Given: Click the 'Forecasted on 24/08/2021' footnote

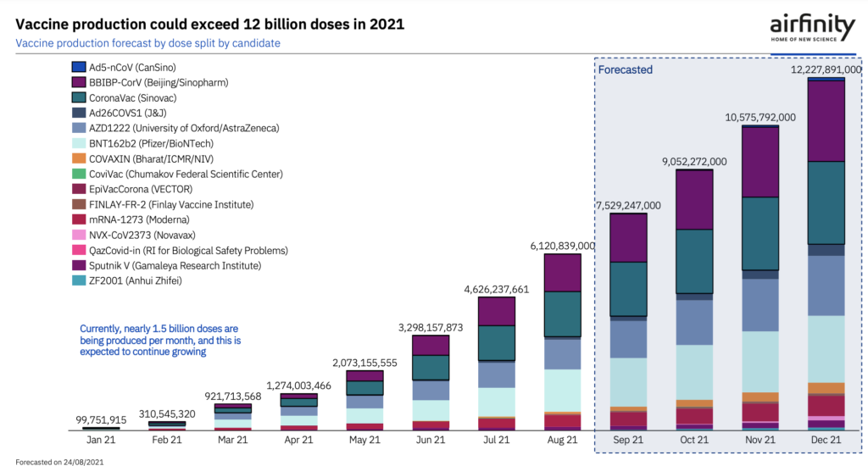Looking at the screenshot, I should click(59, 462).
